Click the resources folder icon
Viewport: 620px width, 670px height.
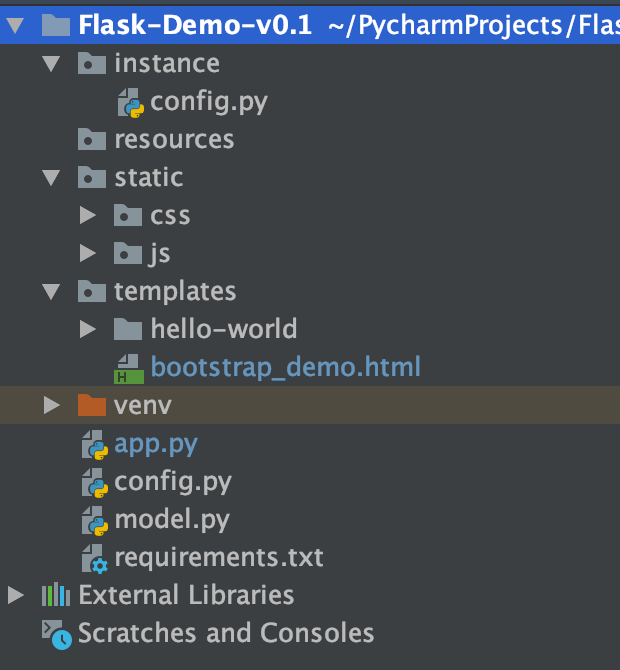[x=92, y=139]
